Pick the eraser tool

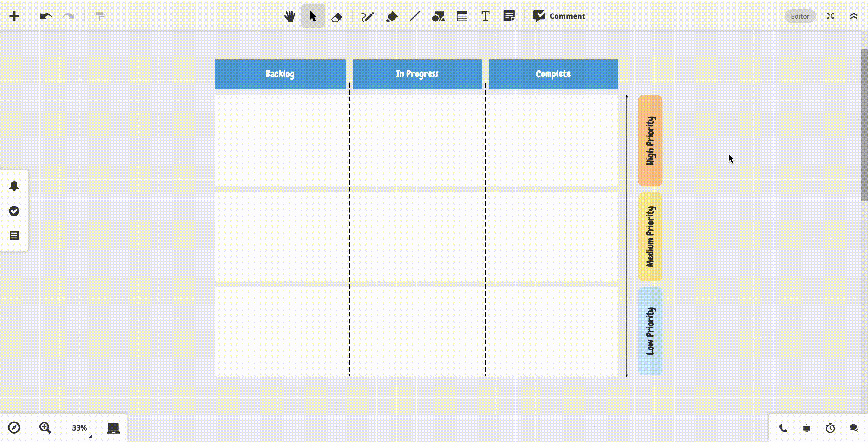pyautogui.click(x=337, y=17)
